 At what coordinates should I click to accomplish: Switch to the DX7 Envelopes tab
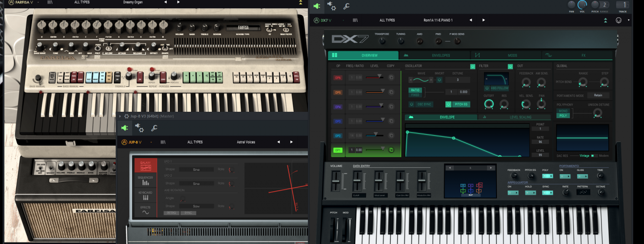tap(434, 56)
